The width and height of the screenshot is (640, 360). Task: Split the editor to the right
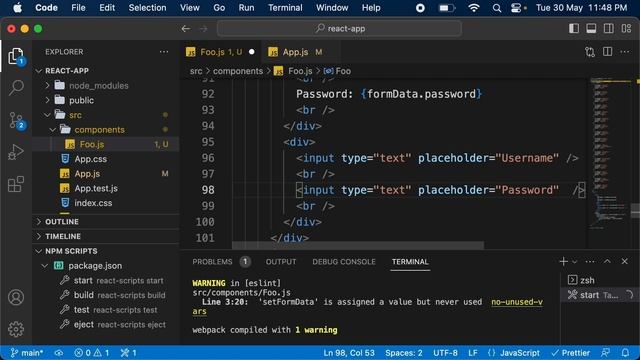click(607, 52)
